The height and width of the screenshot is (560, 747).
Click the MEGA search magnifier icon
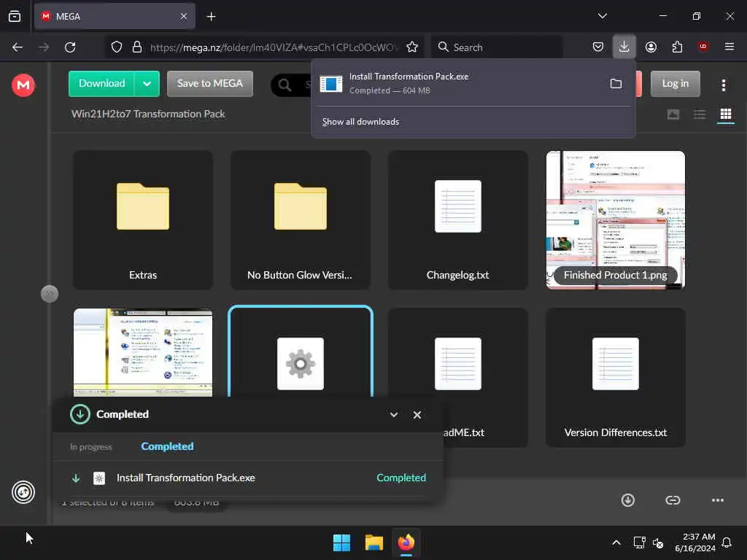click(x=285, y=85)
